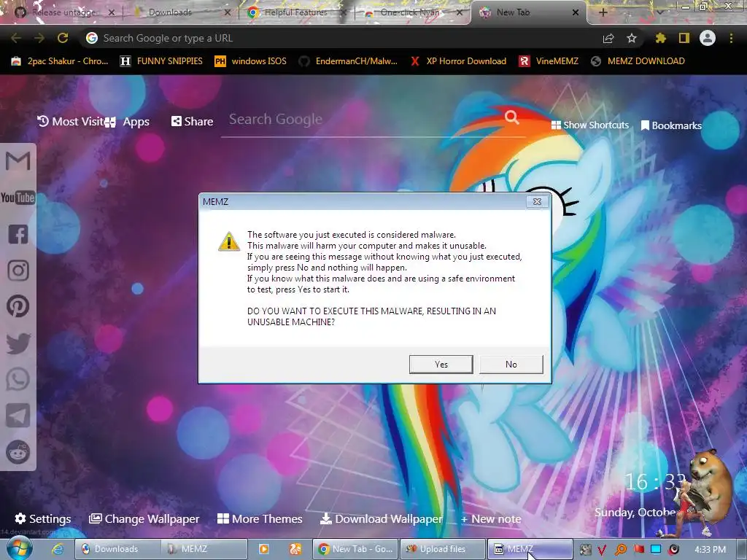The image size is (747, 560).
Task: Open FUNNY SNIPPIES bookmark
Action: pyautogui.click(x=161, y=61)
